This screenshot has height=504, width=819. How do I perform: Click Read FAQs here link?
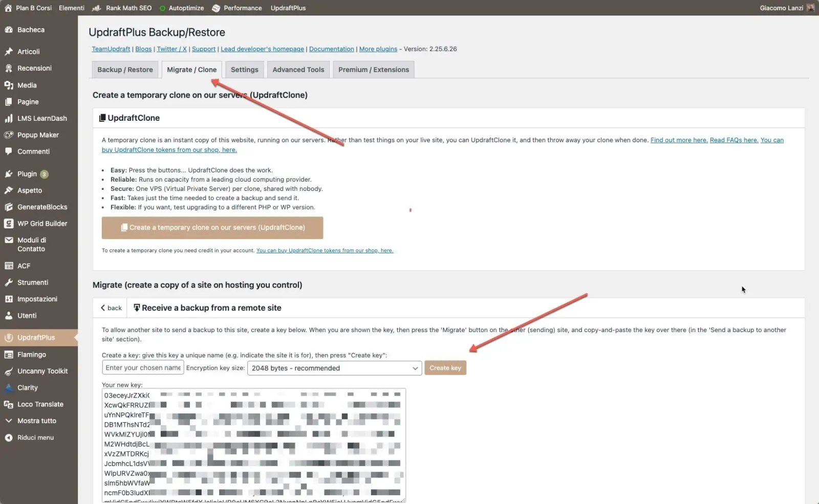tap(734, 140)
